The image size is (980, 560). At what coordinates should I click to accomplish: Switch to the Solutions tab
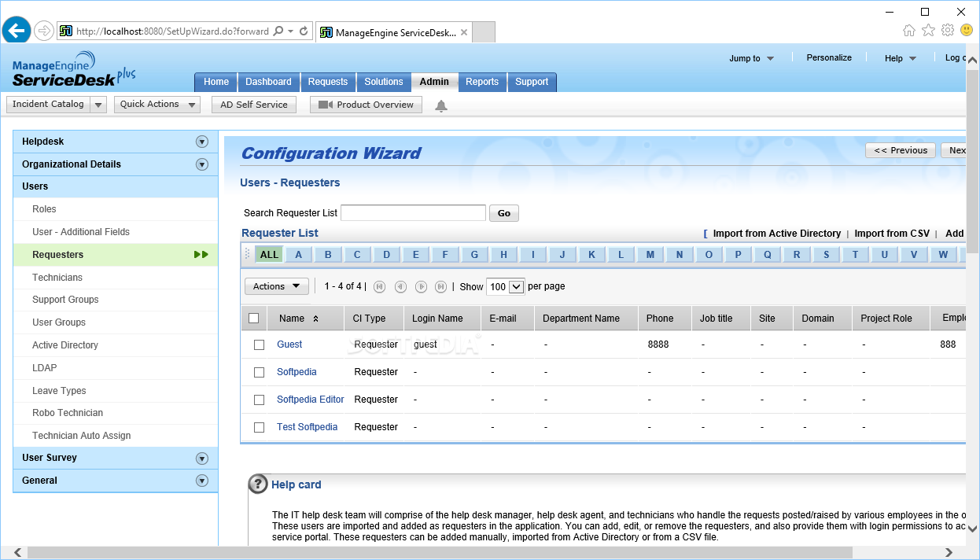point(384,82)
